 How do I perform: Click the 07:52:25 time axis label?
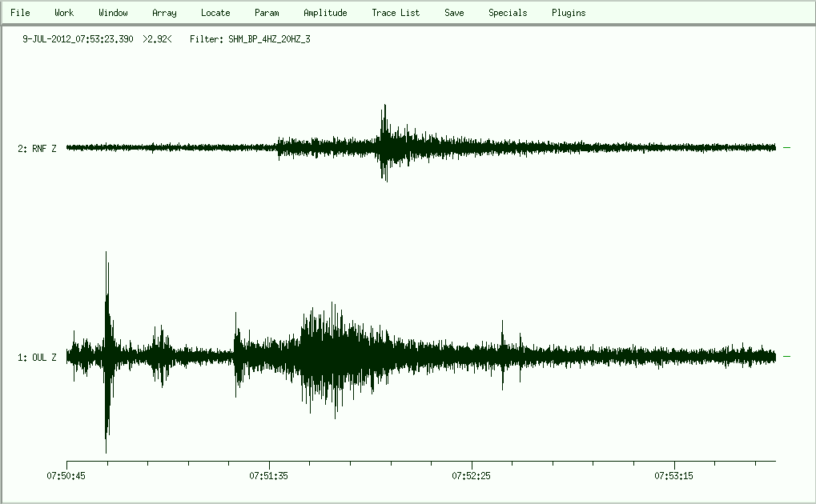(472, 476)
